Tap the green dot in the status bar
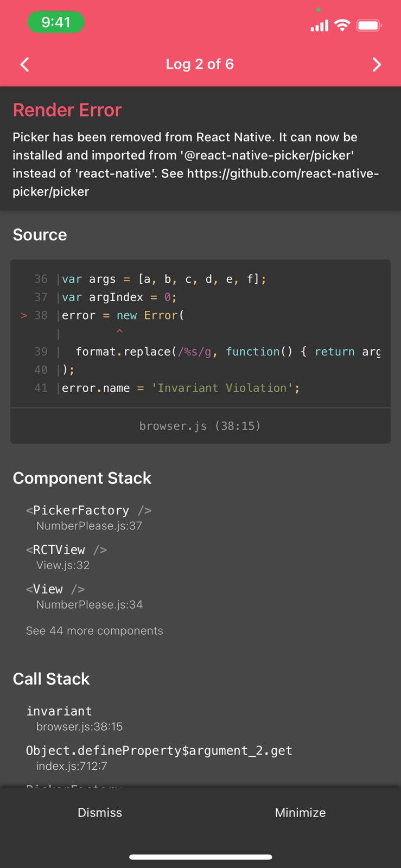 click(319, 9)
